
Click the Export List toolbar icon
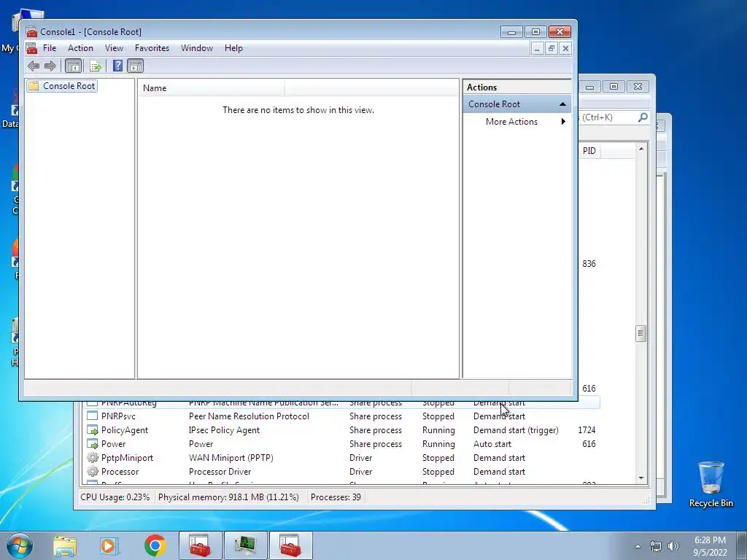pos(96,66)
